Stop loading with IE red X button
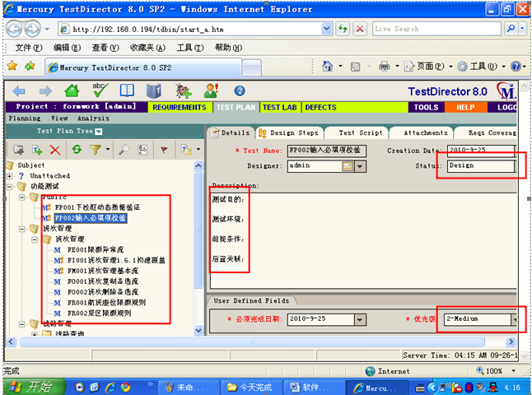This screenshot has height=395, width=532. pyautogui.click(x=360, y=29)
